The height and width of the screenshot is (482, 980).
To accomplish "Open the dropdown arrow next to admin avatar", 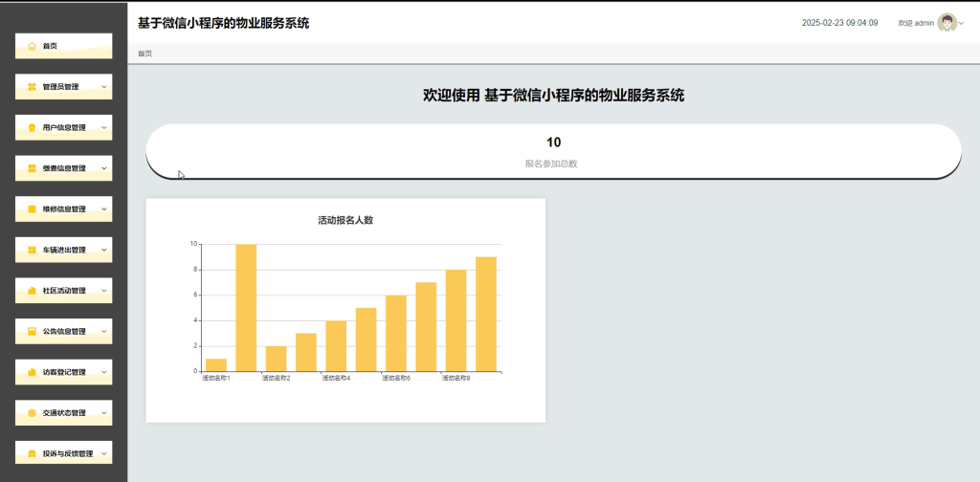I will (961, 24).
